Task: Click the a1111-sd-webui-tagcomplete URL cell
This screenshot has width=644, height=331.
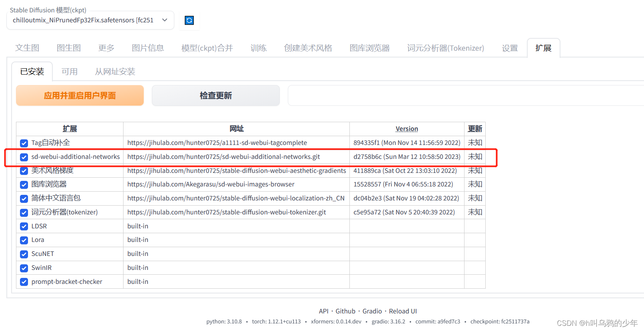Action: [237, 143]
